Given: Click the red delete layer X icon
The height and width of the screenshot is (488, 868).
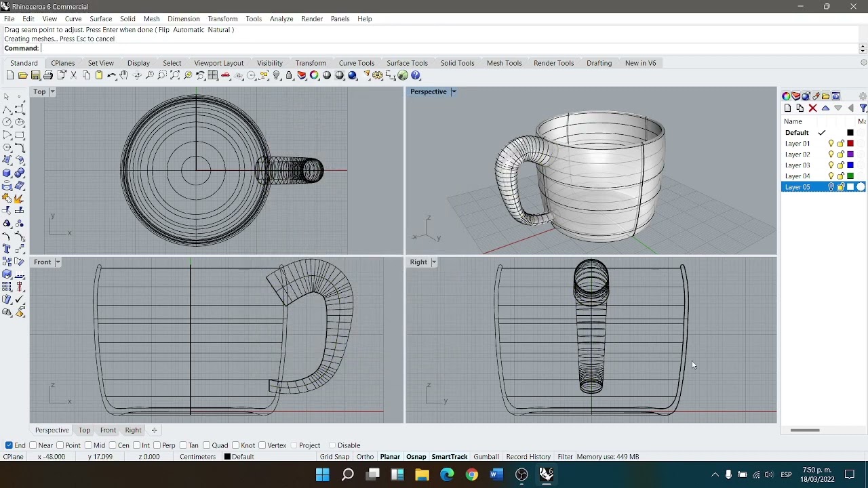Looking at the screenshot, I should 812,108.
